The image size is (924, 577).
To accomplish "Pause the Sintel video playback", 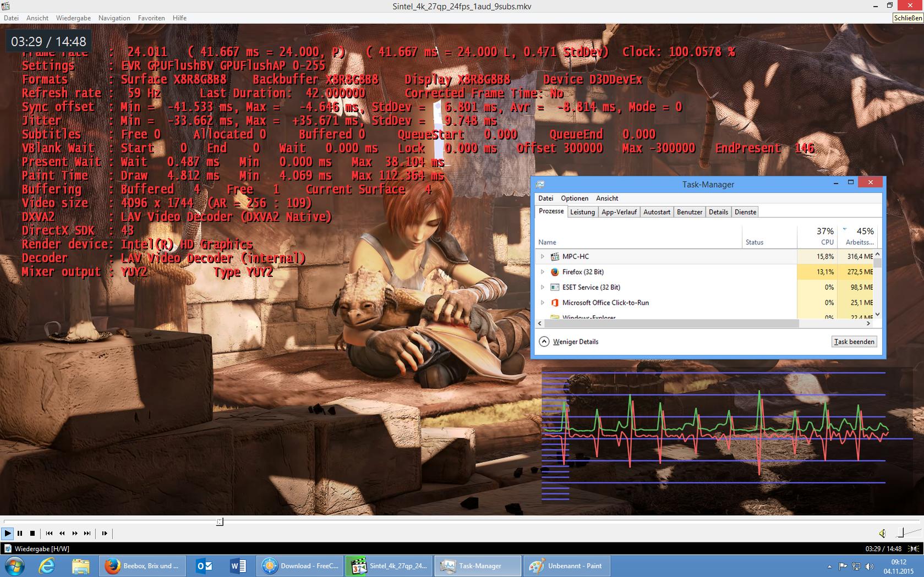I will tap(20, 533).
